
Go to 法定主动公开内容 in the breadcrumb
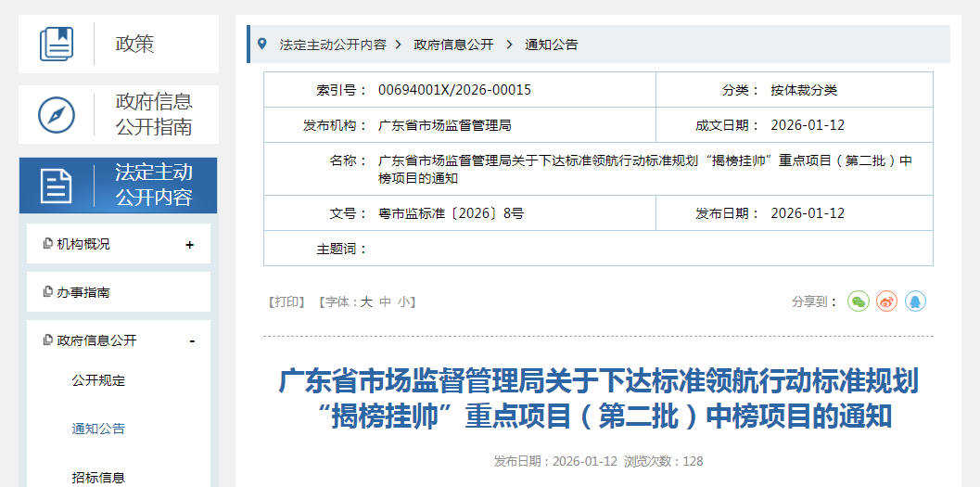point(333,45)
